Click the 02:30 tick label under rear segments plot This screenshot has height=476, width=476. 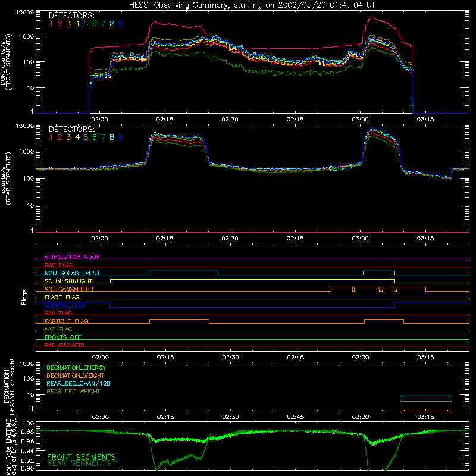tap(230, 239)
